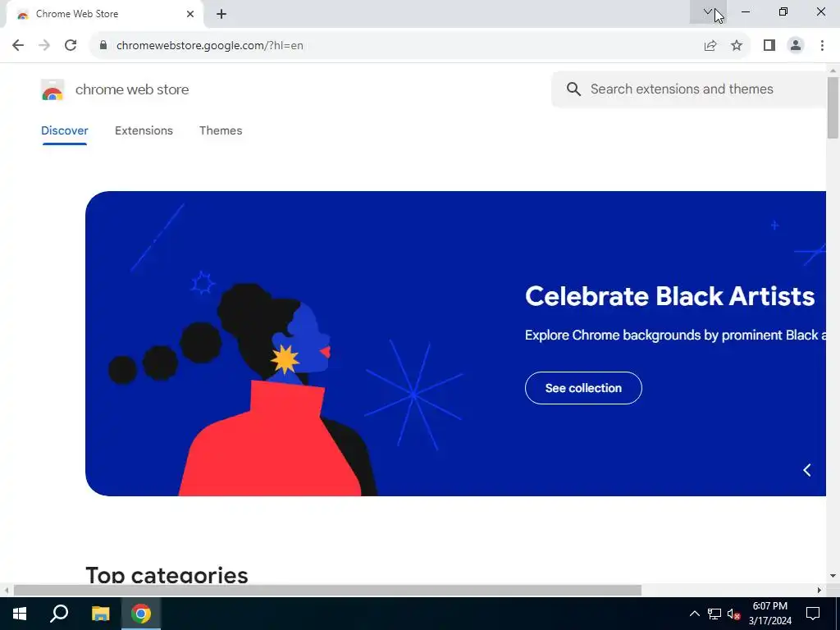
Task: Switch to the Extensions tab
Action: click(144, 130)
